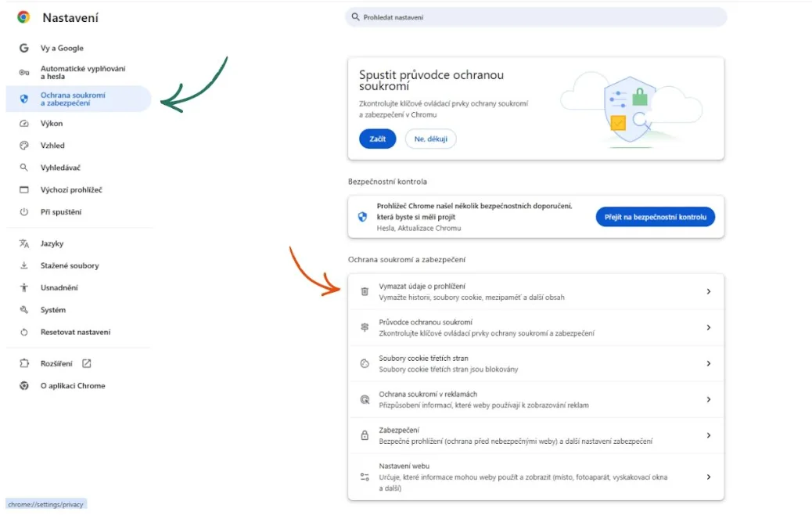Select Vyhledávač in the settings sidebar
Screen dimensions: 812x519
coord(60,168)
